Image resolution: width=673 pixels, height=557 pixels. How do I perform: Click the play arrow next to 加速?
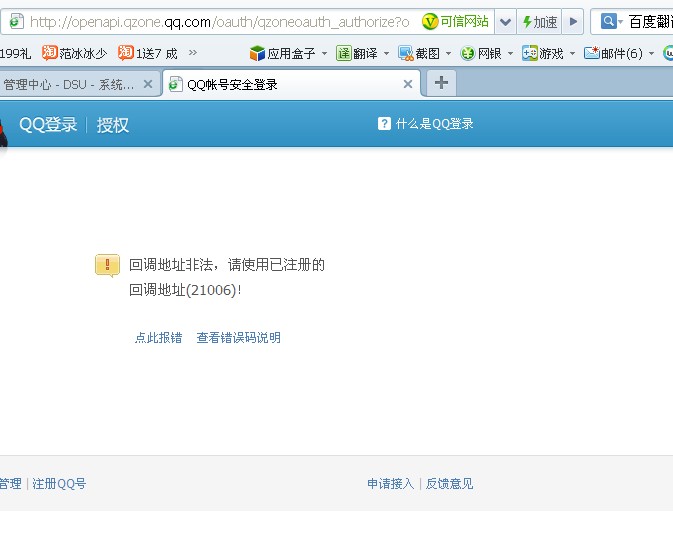pyautogui.click(x=573, y=21)
